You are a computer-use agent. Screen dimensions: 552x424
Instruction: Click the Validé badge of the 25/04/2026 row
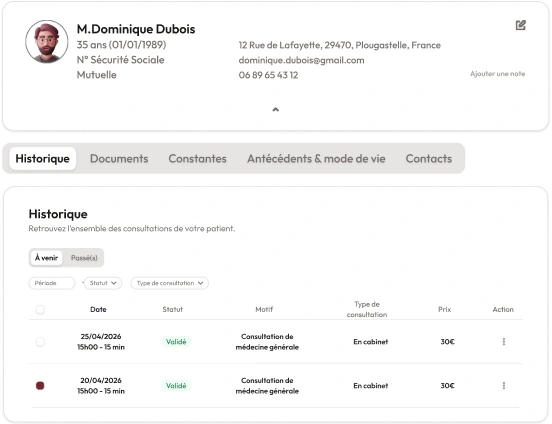click(x=176, y=342)
